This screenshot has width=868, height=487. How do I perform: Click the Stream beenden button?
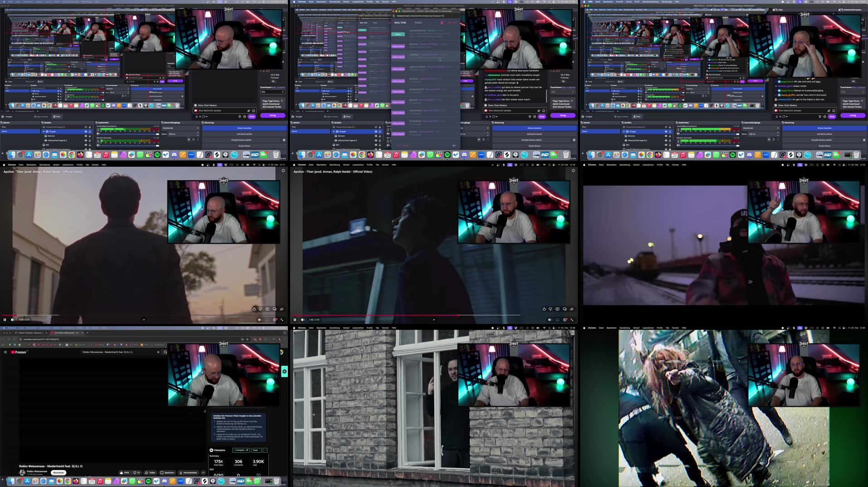[244, 128]
